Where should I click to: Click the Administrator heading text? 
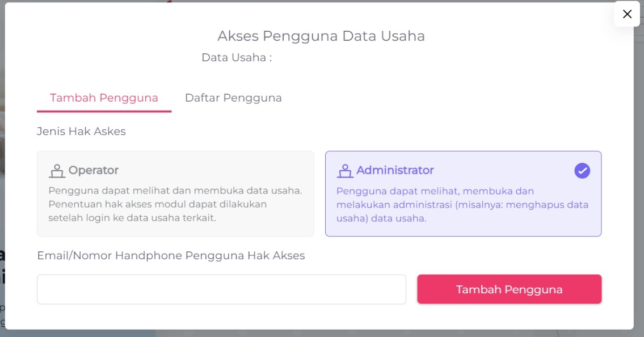[395, 170]
